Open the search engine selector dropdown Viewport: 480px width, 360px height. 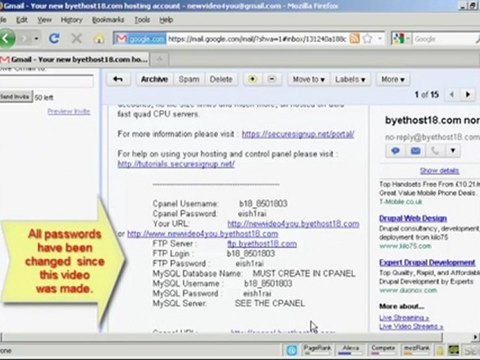tap(401, 39)
